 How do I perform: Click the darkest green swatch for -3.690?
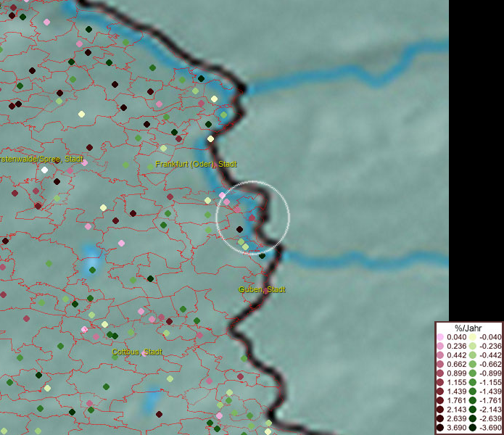click(x=473, y=428)
